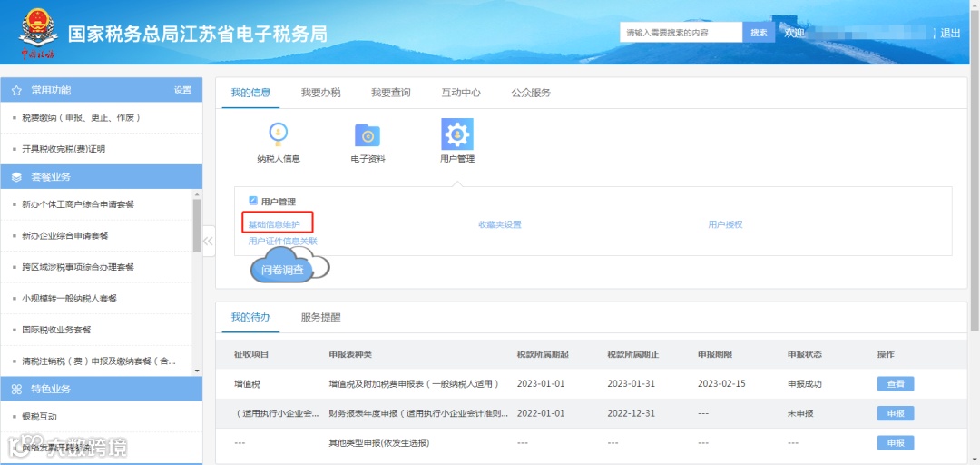The width and height of the screenshot is (980, 465).
Task: Click the 2023-01-31 date cell
Action: (x=632, y=383)
